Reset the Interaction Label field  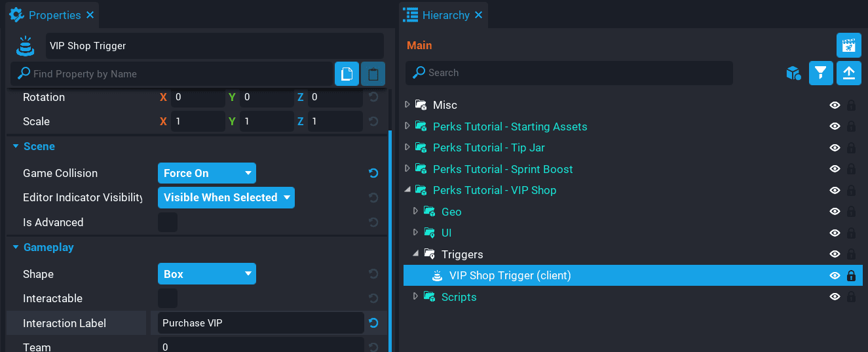tap(373, 323)
